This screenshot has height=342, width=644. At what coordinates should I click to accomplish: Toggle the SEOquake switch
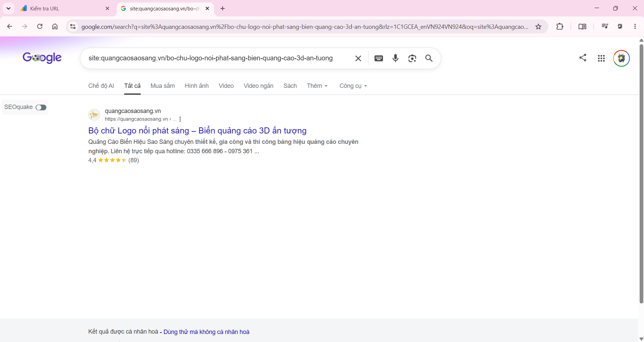tap(41, 107)
